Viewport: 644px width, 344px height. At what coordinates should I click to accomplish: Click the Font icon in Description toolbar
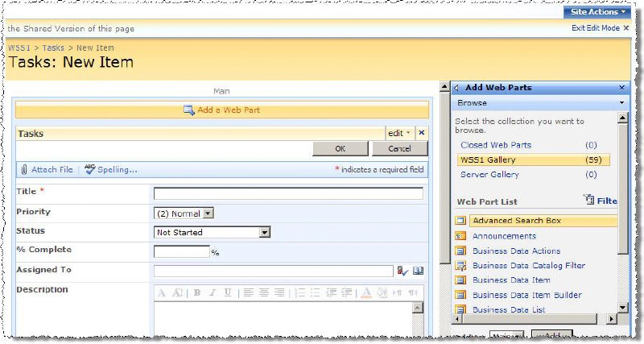162,293
